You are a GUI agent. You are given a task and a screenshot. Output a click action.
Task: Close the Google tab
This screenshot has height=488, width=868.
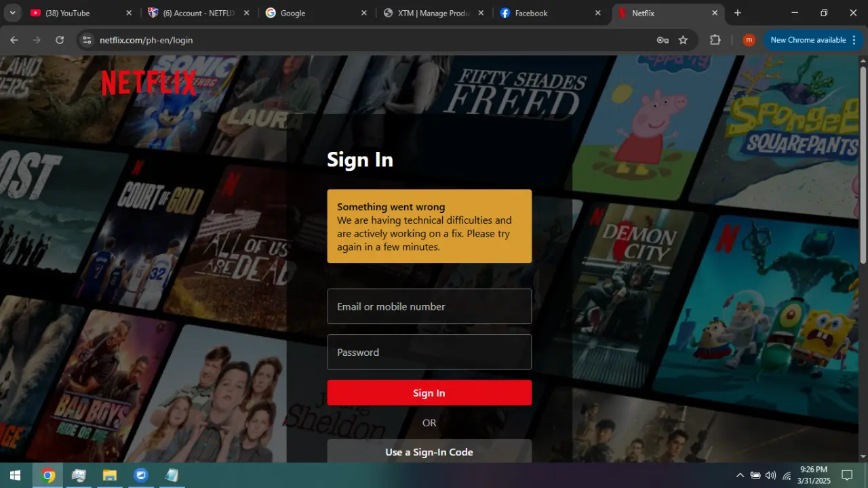coord(363,13)
